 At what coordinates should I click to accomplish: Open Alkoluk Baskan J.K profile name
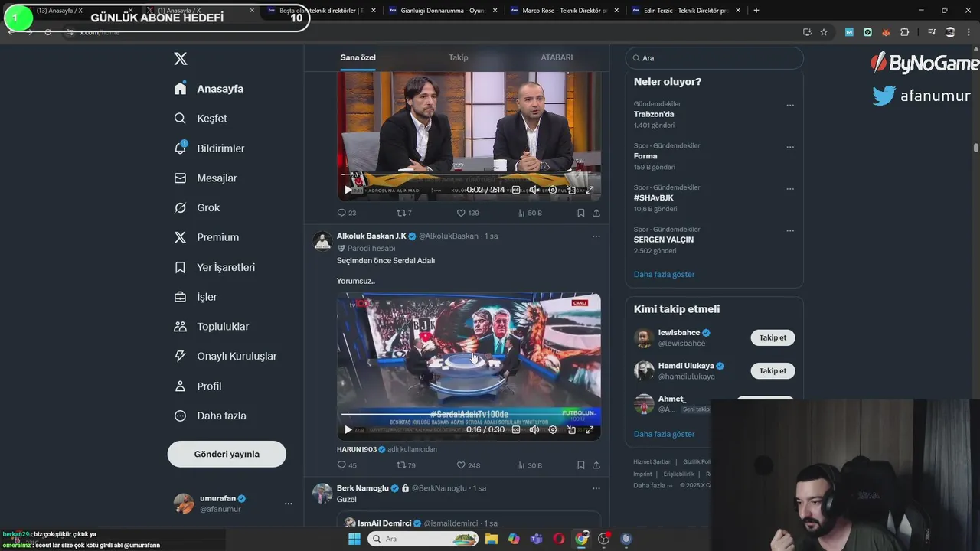tap(371, 236)
